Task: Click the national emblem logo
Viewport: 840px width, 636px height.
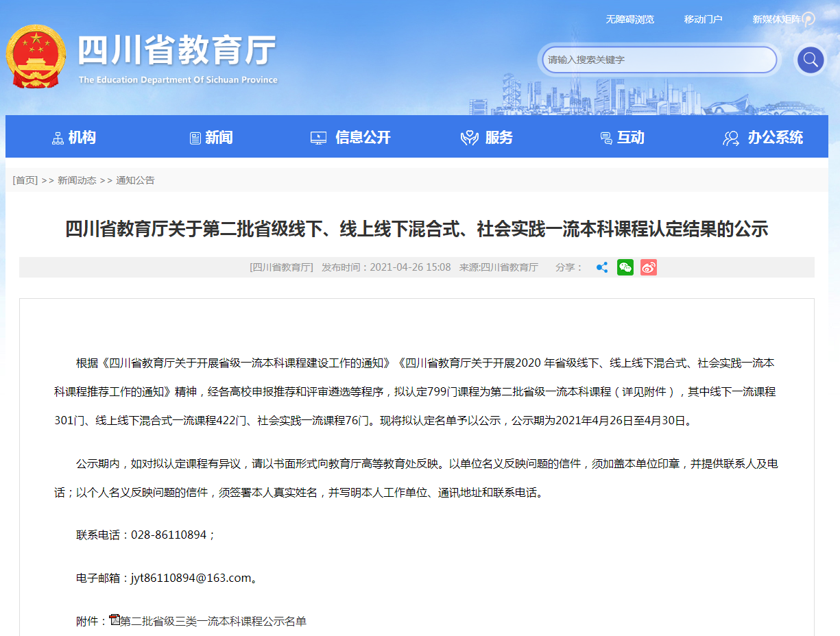Action: tap(36, 57)
